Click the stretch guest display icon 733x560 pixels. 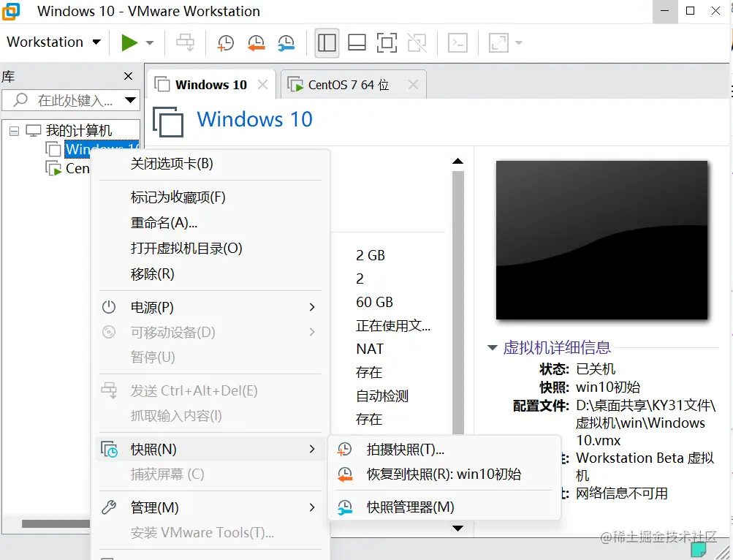(x=498, y=42)
